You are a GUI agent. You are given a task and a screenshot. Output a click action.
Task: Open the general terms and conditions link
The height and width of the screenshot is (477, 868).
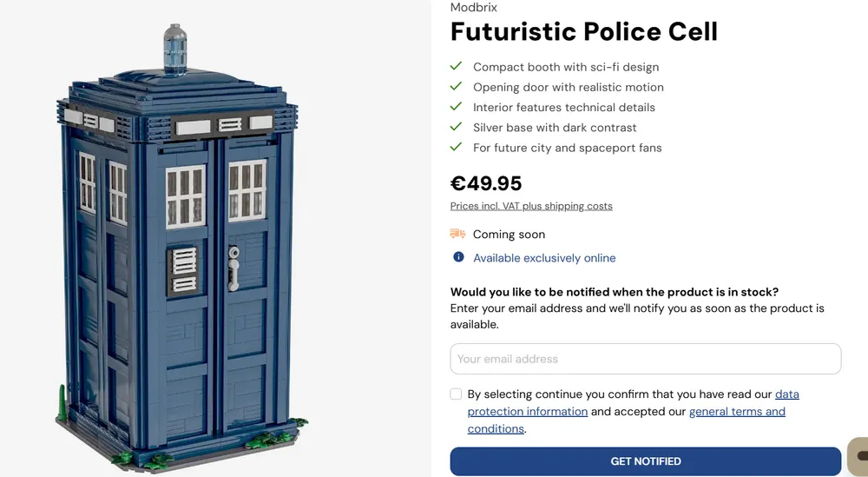[x=627, y=420]
